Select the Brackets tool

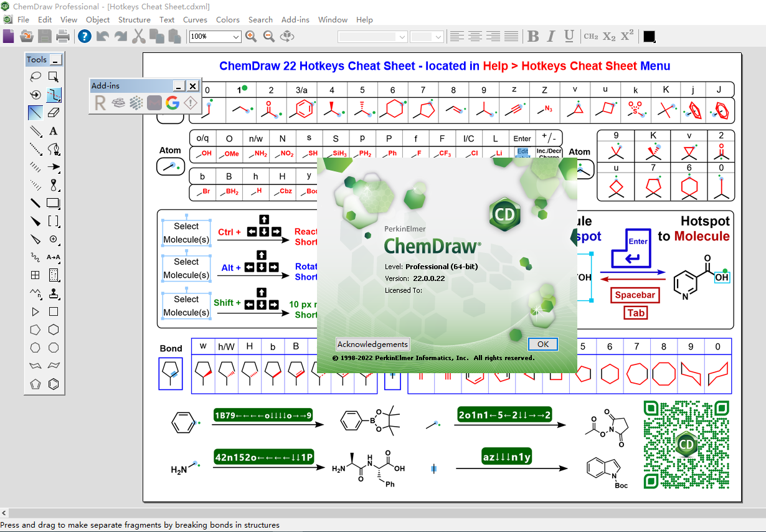click(x=54, y=221)
